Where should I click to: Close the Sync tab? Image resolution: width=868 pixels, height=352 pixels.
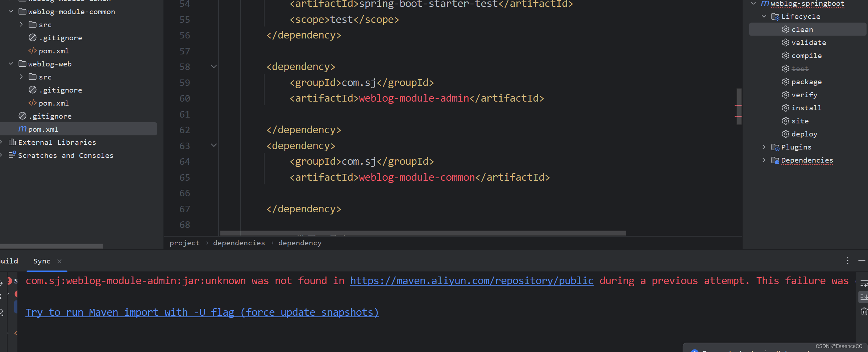(x=59, y=261)
